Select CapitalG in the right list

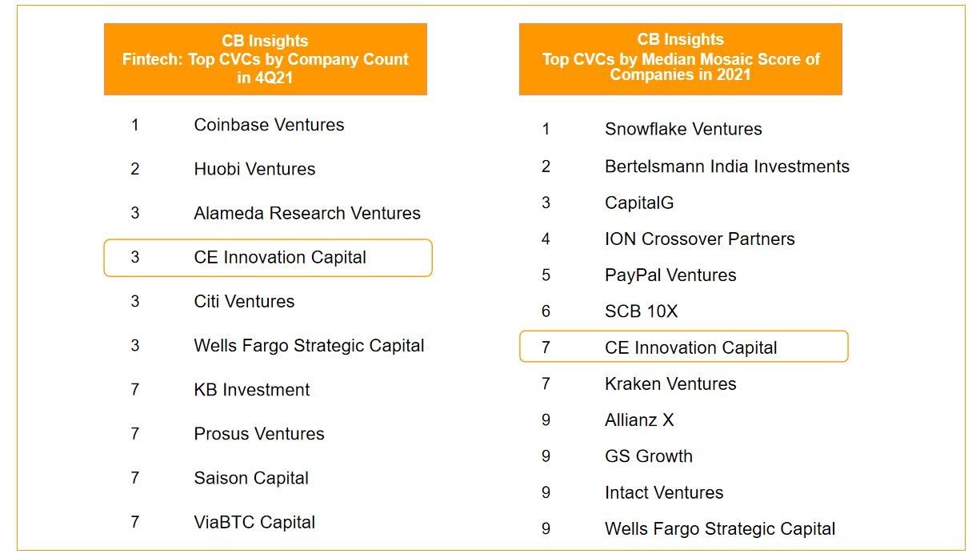point(639,203)
